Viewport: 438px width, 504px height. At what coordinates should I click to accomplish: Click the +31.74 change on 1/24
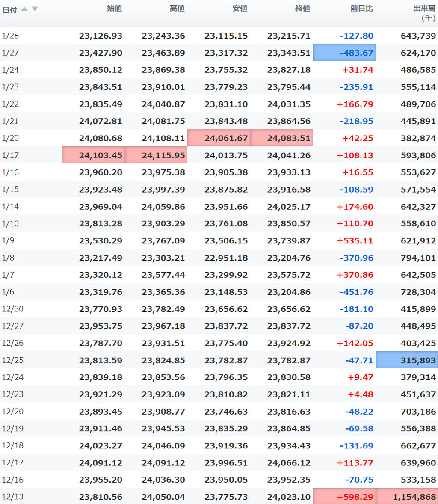coord(358,70)
